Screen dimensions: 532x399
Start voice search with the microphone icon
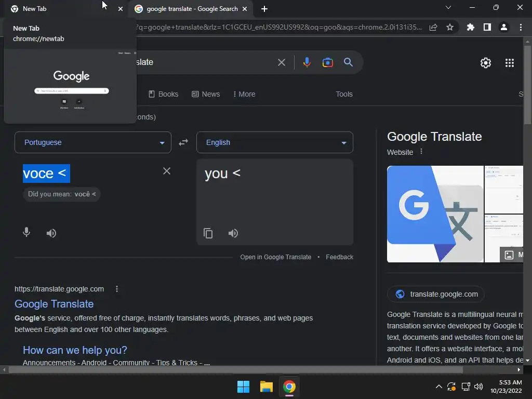click(307, 62)
